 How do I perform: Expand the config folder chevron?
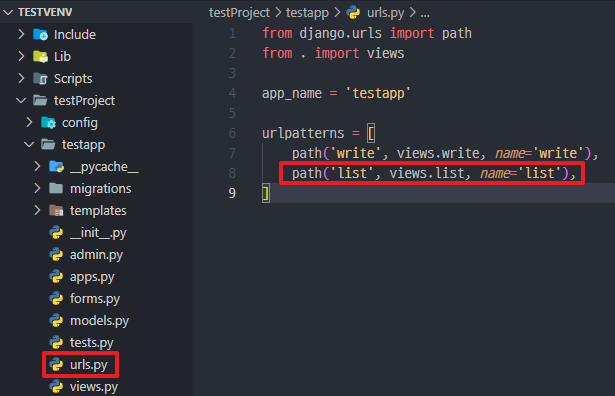pyautogui.click(x=29, y=123)
